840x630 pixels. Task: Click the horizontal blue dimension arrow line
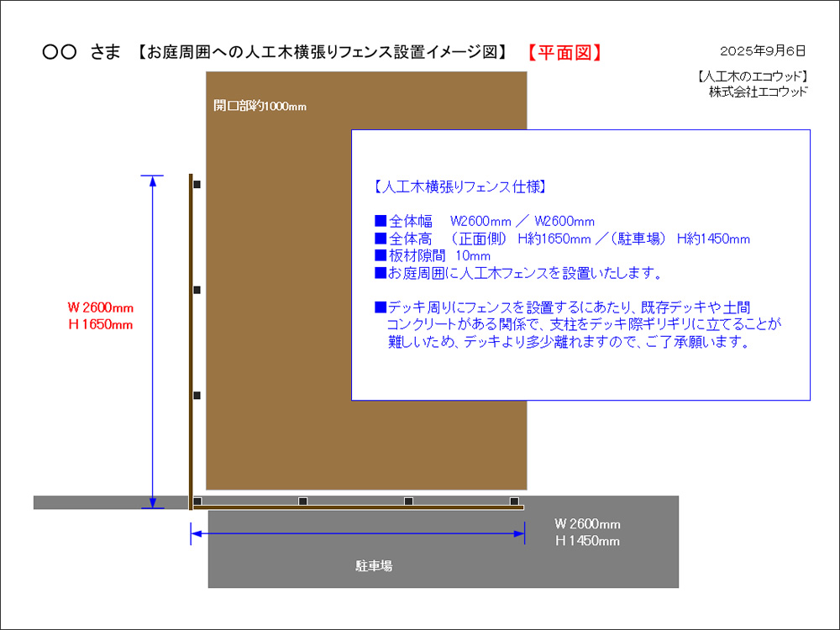click(357, 533)
